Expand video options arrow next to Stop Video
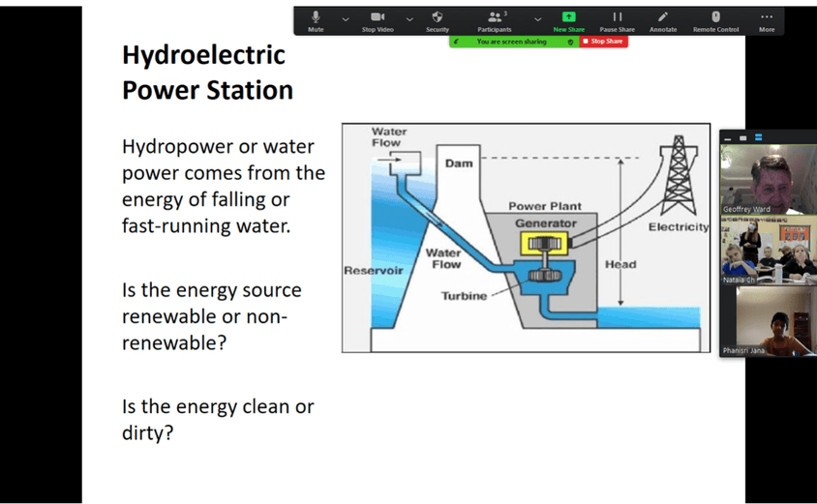817x504 pixels. [409, 18]
